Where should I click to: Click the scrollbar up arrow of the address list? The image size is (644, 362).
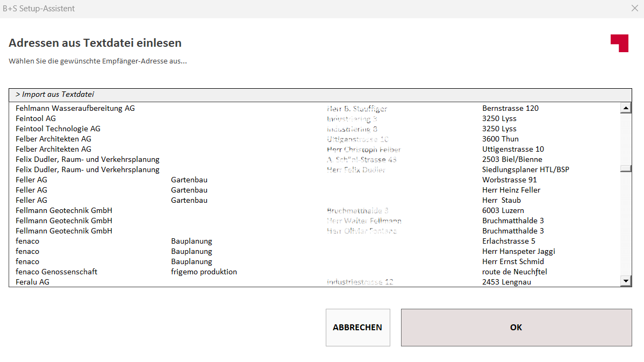pyautogui.click(x=626, y=108)
